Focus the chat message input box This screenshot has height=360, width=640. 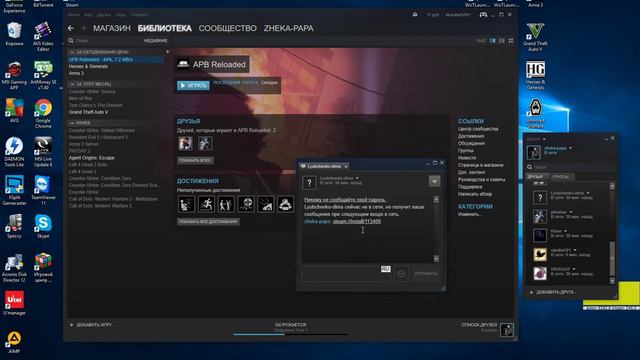(346, 273)
